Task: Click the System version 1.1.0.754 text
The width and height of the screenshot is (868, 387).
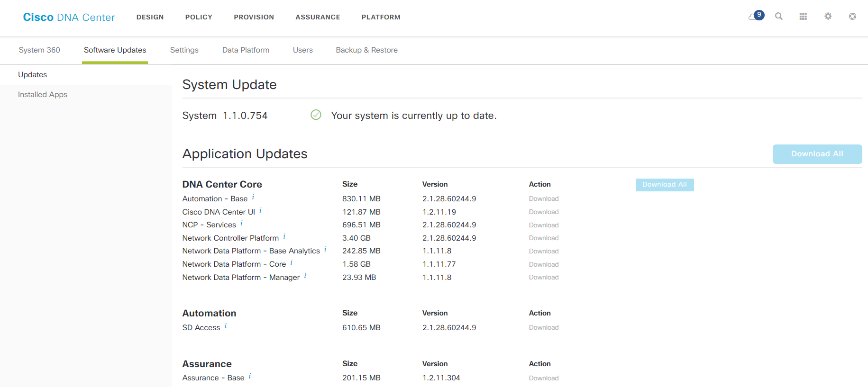Action: [x=225, y=116]
